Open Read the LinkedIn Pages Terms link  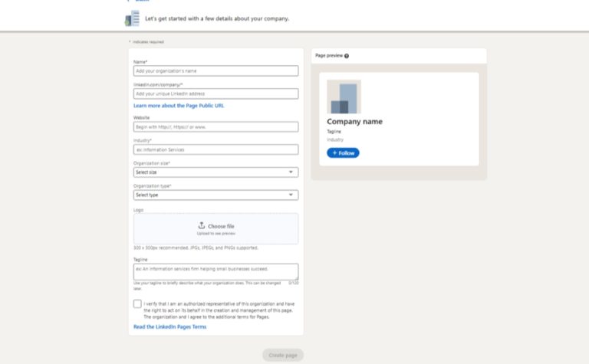[x=169, y=327]
